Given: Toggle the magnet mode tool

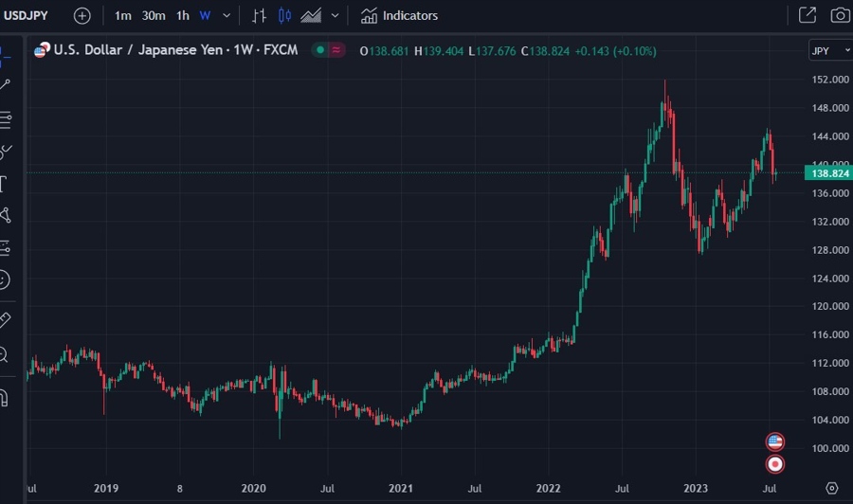Looking at the screenshot, I should coord(5,398).
